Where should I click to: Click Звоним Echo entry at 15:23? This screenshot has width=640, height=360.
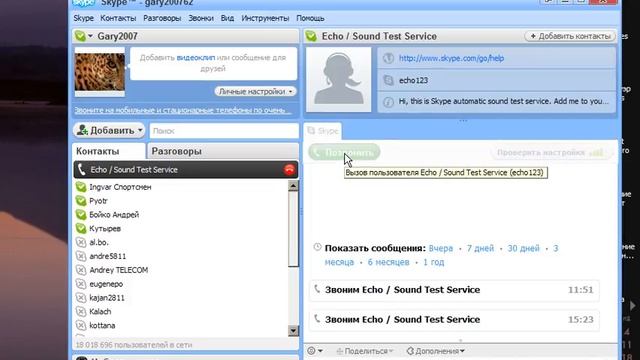point(454,320)
